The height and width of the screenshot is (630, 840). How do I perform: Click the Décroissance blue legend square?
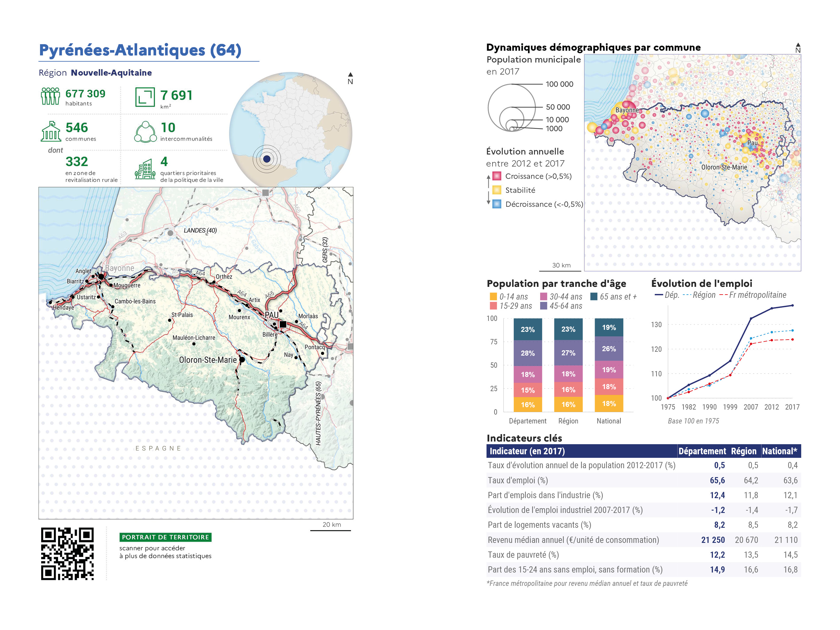tap(497, 204)
